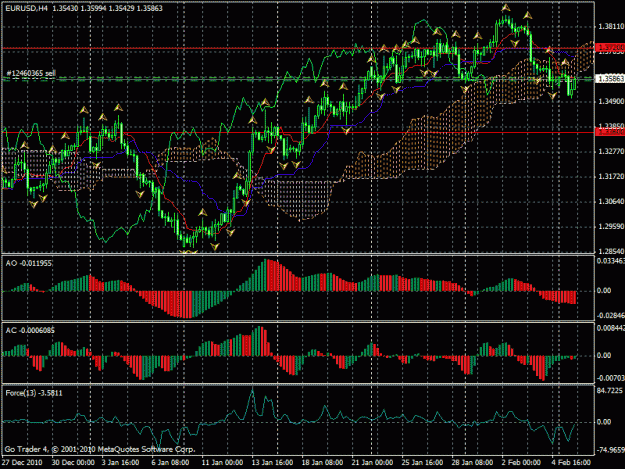Click the Force(13) -3.5811 indicator label
This screenshot has height=469, width=625.
[x=34, y=393]
